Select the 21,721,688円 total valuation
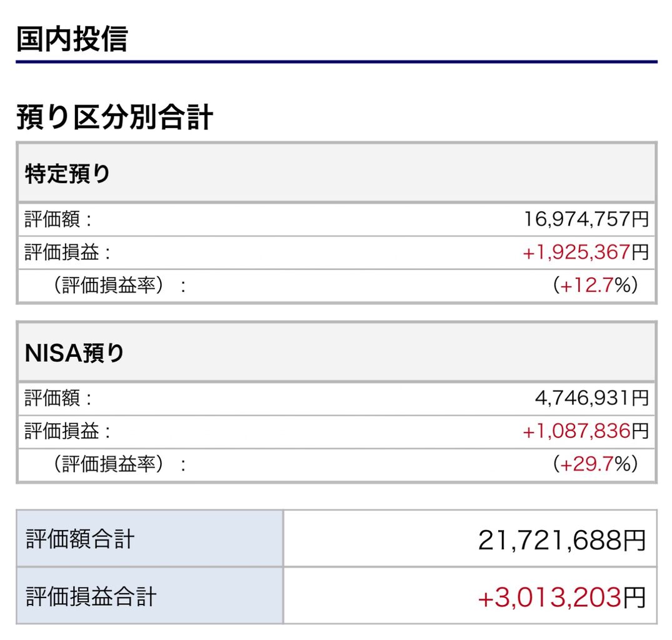This screenshot has width=672, height=640. (561, 540)
